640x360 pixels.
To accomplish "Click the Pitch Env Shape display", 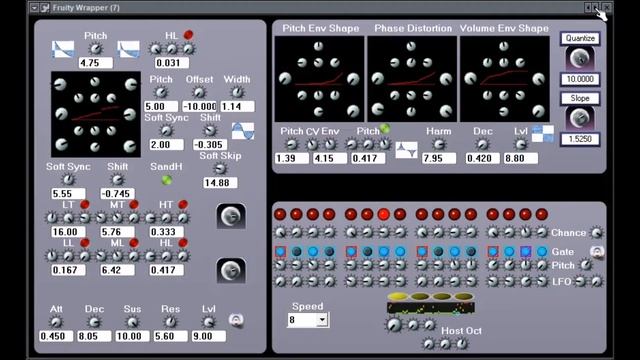I will coord(319,79).
